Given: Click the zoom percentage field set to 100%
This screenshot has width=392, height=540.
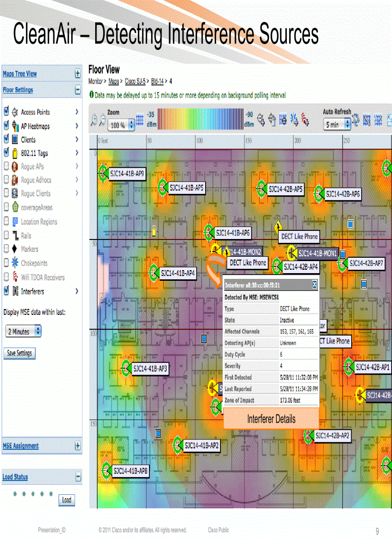Looking at the screenshot, I should click(x=119, y=125).
